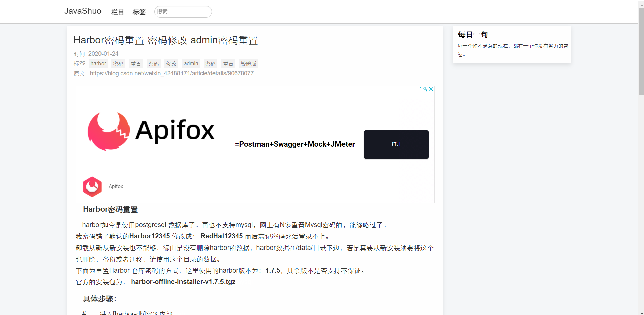The height and width of the screenshot is (315, 644).
Task: Close the Apifox ad with the X icon
Action: pyautogui.click(x=431, y=89)
